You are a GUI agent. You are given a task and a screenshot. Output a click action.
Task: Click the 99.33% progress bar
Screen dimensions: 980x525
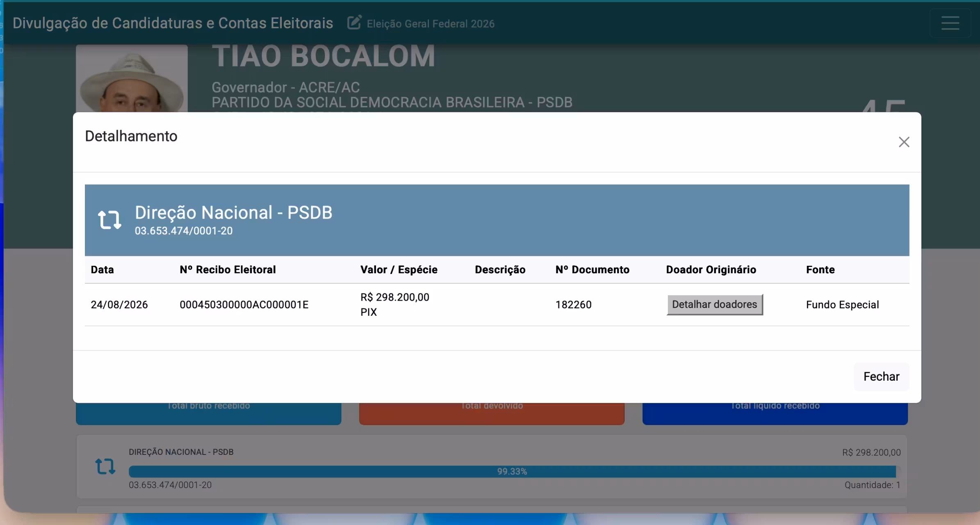[512, 471]
